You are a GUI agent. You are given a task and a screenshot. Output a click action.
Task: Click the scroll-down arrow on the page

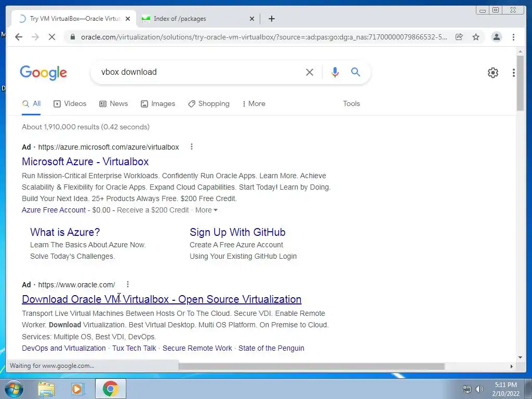click(520, 357)
